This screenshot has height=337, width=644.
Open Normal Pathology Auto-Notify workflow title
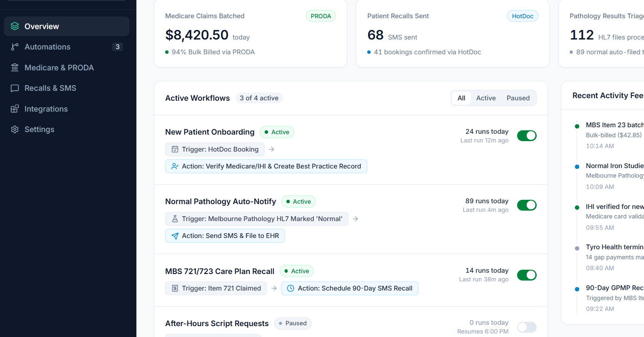pyautogui.click(x=221, y=202)
